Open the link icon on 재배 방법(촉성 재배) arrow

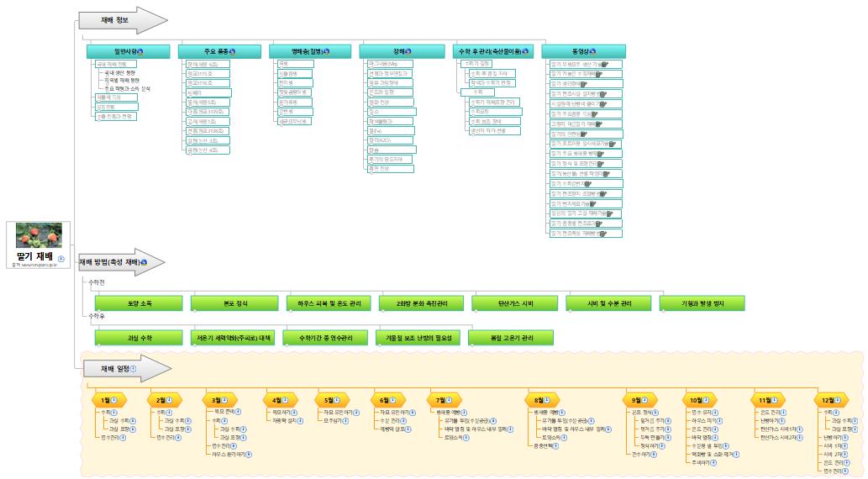[x=144, y=263]
